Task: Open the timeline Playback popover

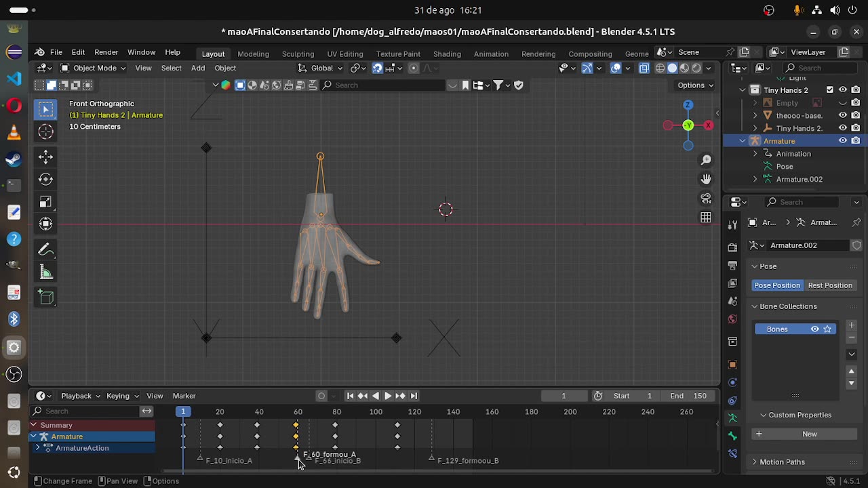Action: click(x=81, y=396)
